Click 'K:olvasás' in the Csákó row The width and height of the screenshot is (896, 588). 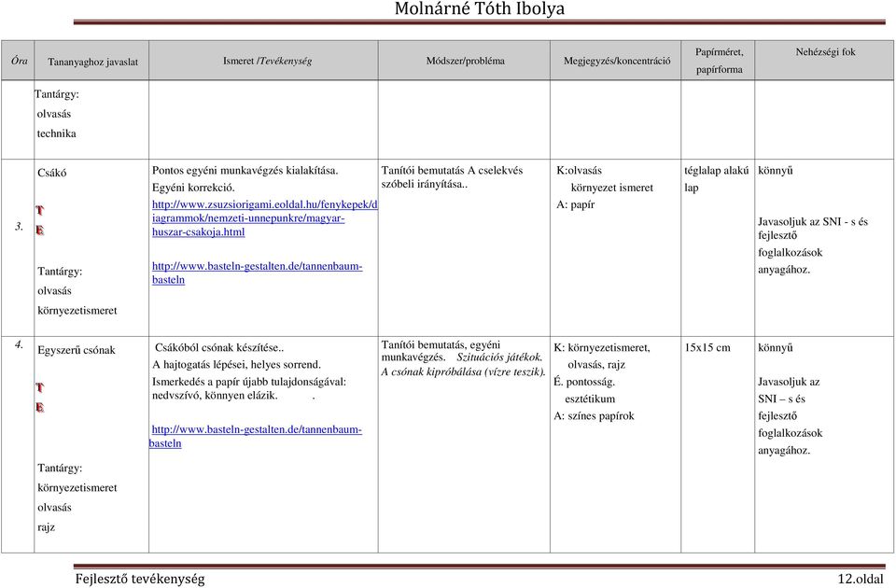coord(579,170)
